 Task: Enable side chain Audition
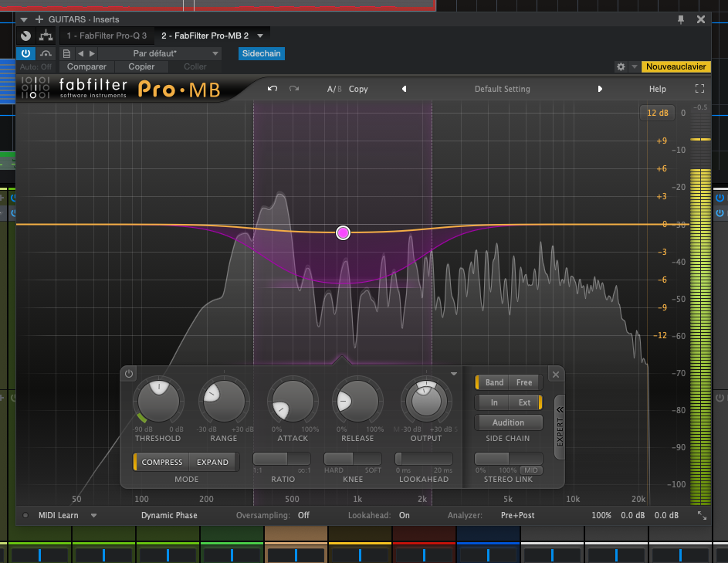[509, 422]
